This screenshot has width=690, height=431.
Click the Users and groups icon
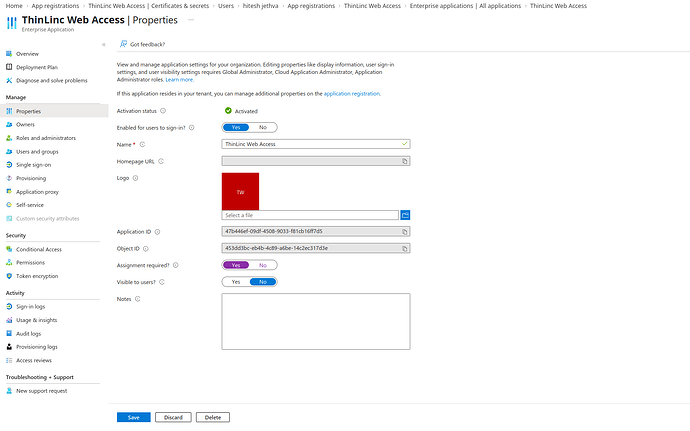pyautogui.click(x=9, y=151)
